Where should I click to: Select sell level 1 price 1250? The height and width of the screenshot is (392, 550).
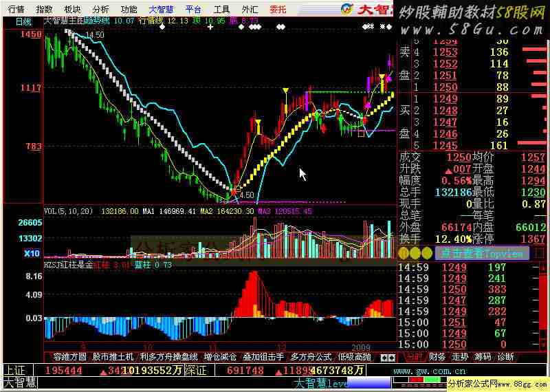click(445, 87)
